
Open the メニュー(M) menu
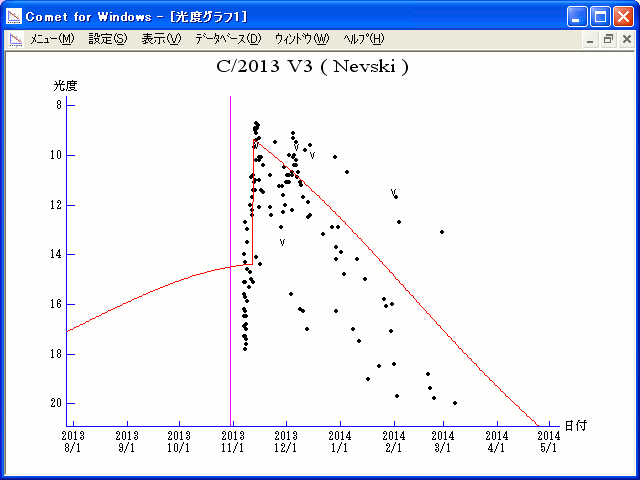(x=52, y=39)
